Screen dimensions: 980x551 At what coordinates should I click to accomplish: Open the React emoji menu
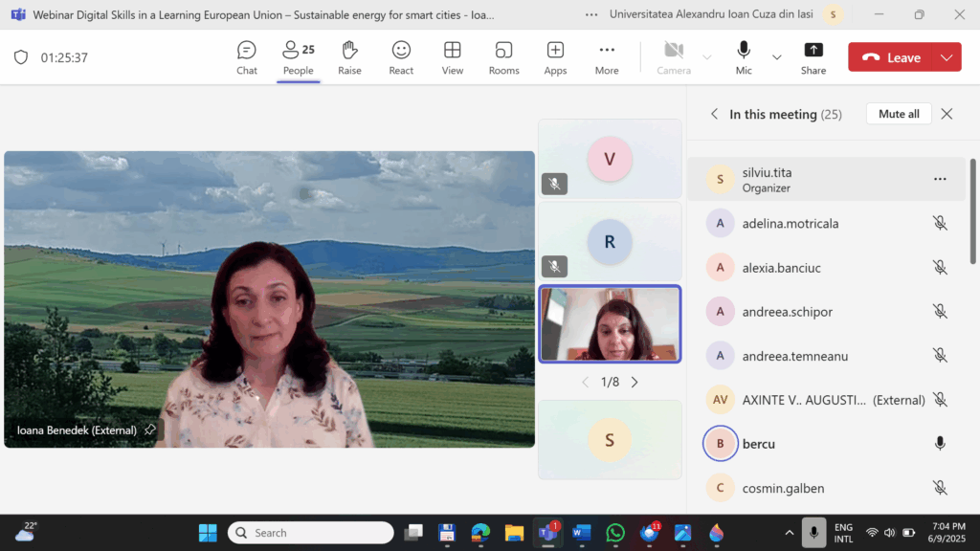[401, 57]
